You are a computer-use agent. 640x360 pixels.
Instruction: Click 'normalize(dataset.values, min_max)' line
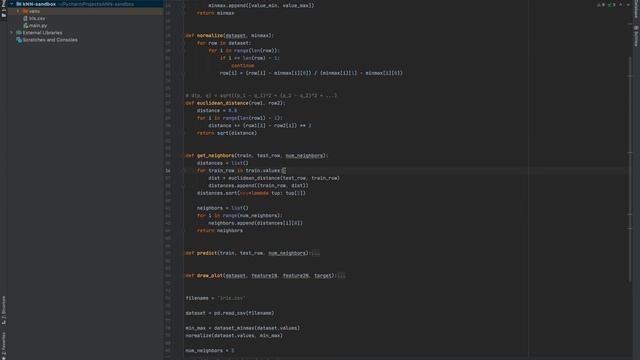pyautogui.click(x=234, y=336)
